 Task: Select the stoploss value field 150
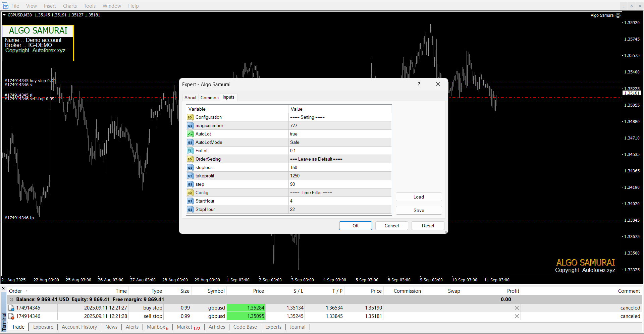pos(339,168)
